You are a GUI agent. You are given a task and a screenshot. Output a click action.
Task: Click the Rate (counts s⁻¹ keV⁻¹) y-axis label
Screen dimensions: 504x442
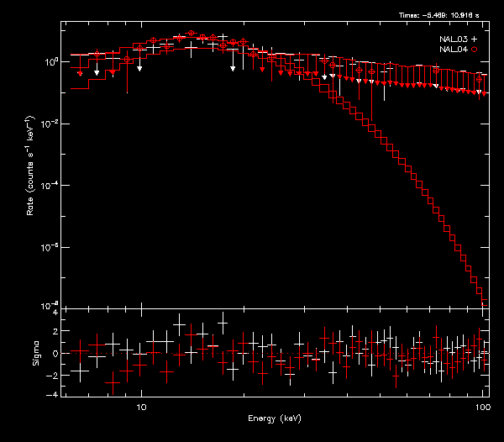30,176
